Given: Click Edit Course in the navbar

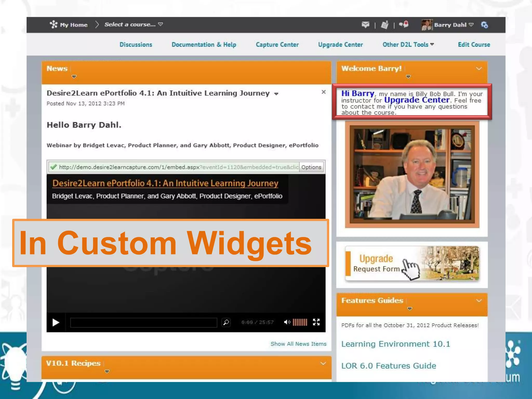Looking at the screenshot, I should pyautogui.click(x=474, y=44).
